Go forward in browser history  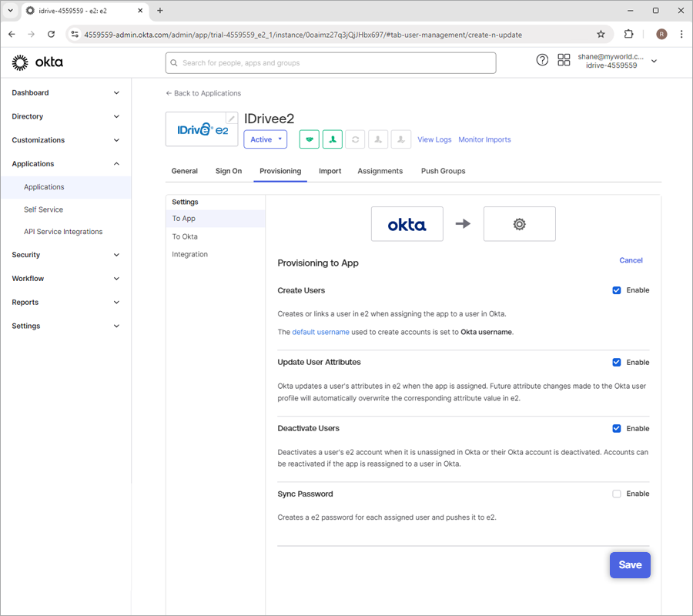[x=31, y=34]
